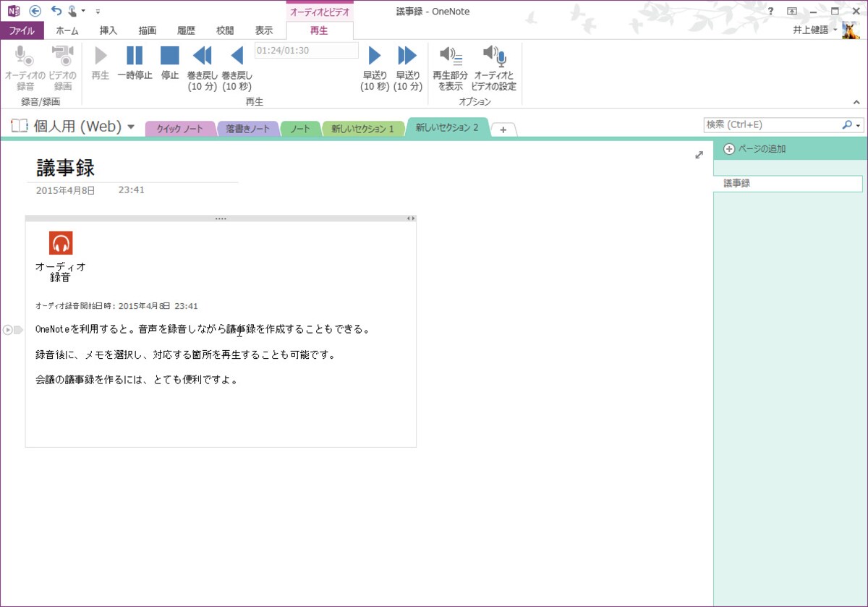Stop playback with 停止 button

point(170,63)
